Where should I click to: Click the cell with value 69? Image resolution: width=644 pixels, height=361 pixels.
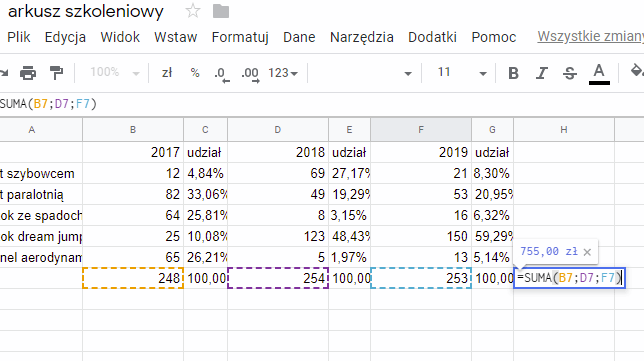tap(278, 173)
